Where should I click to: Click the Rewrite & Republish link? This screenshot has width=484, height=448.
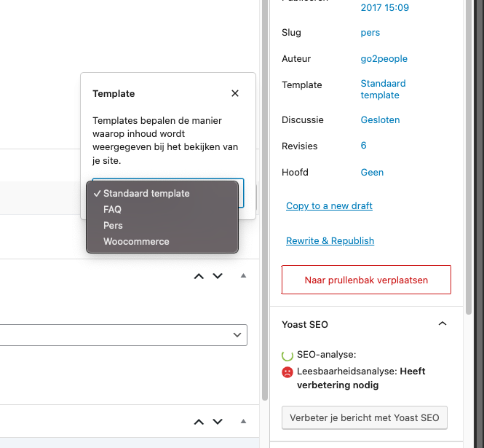[x=330, y=241]
